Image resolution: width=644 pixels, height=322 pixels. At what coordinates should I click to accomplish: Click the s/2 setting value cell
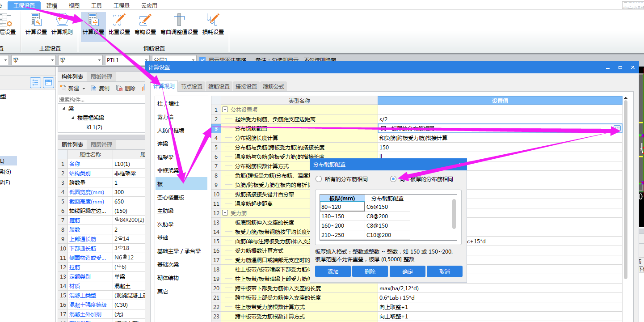click(500, 119)
